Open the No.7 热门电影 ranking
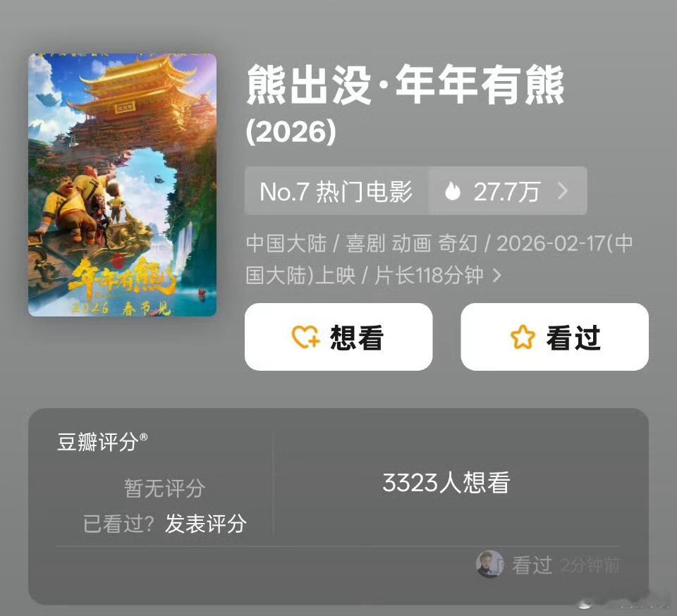The height and width of the screenshot is (616, 677). [x=336, y=191]
